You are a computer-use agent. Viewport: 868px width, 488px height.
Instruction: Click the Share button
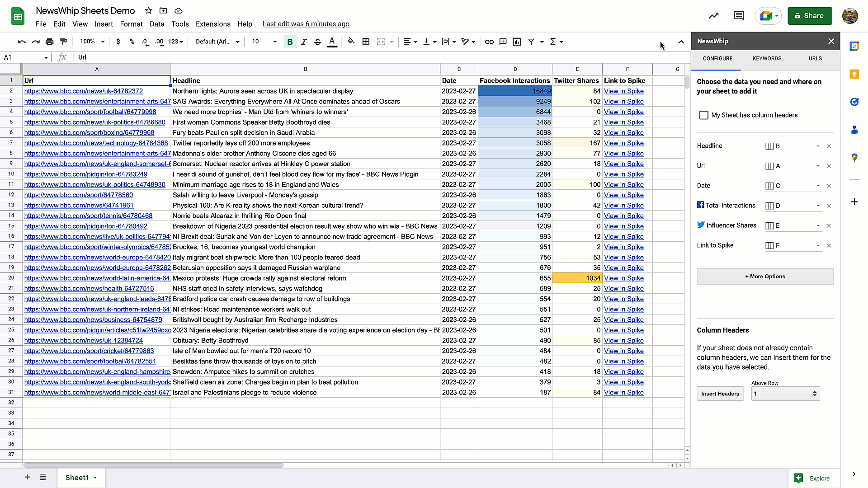[810, 16]
